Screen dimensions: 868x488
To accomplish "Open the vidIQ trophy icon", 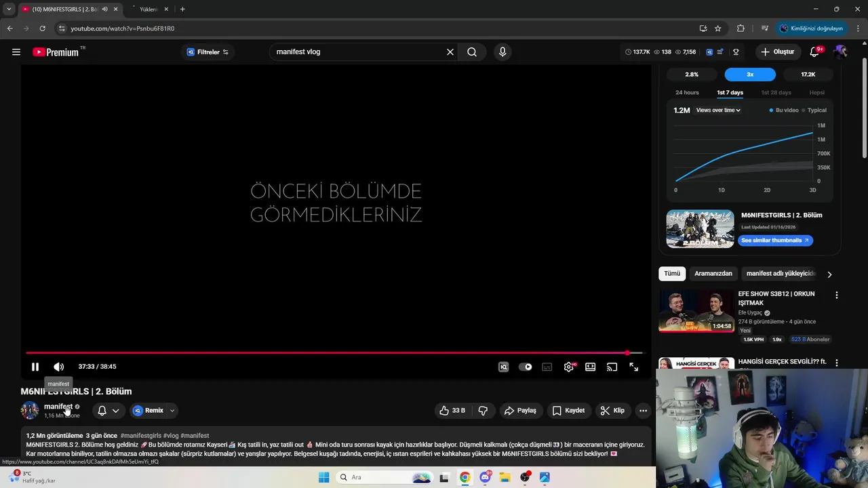I will click(x=736, y=52).
